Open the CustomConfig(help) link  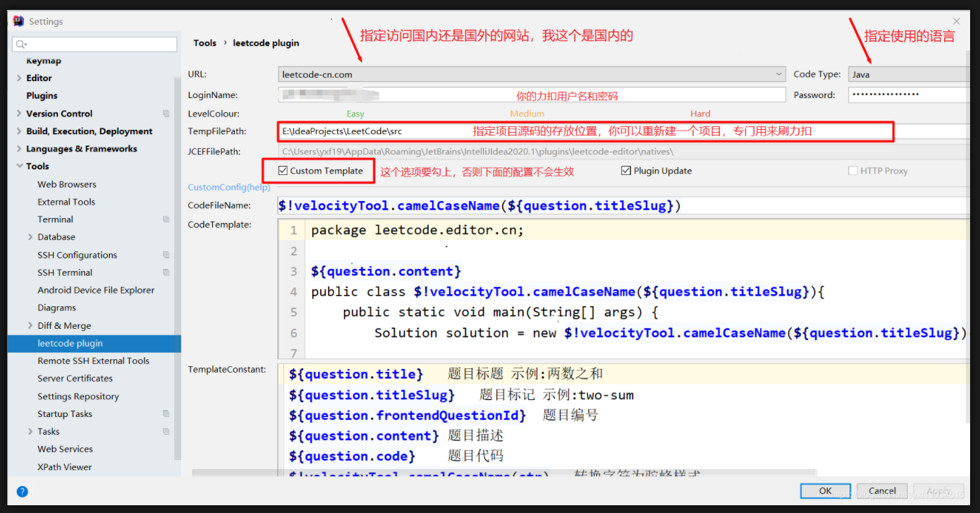pos(229,187)
